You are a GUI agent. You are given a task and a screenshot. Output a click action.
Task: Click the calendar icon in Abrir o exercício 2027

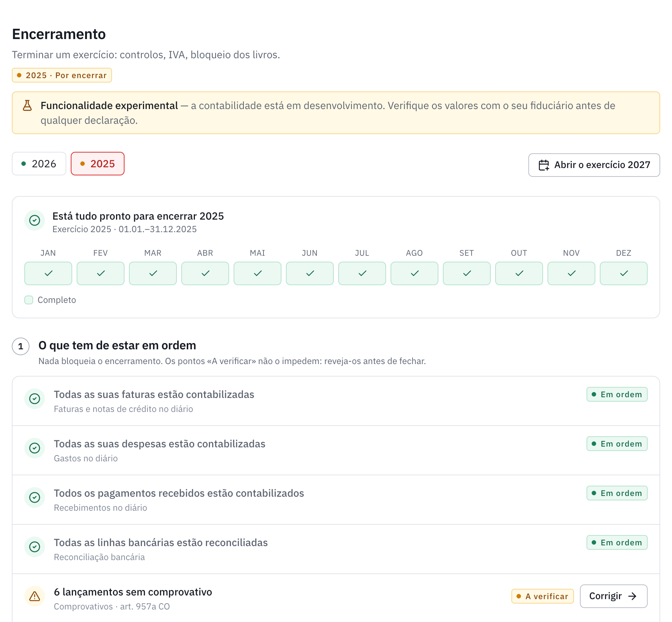(544, 165)
